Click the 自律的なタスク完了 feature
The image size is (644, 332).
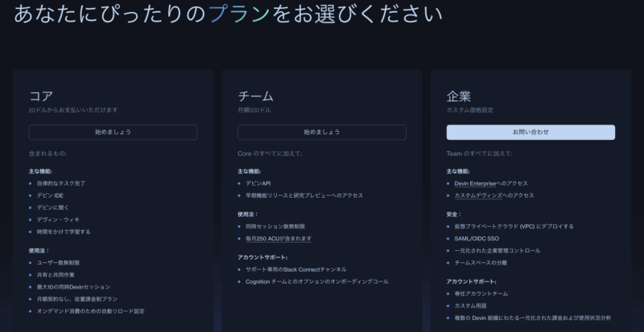61,183
